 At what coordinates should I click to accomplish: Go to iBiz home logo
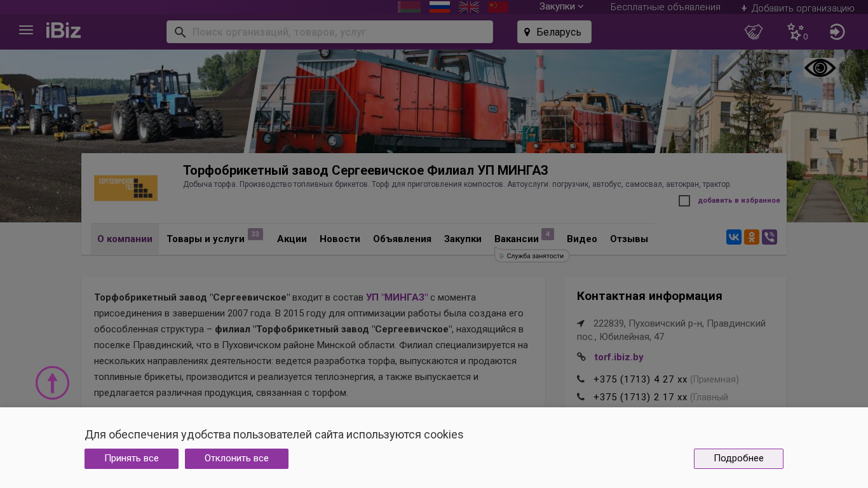click(64, 30)
